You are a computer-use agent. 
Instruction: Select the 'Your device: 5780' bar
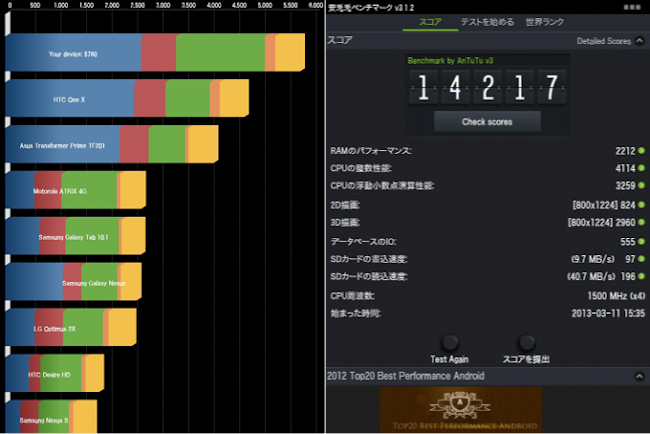coord(155,53)
